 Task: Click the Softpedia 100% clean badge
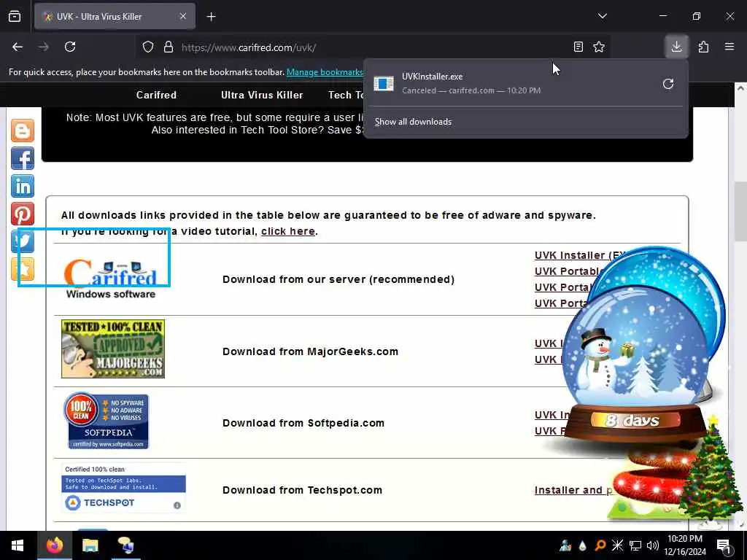(x=107, y=421)
